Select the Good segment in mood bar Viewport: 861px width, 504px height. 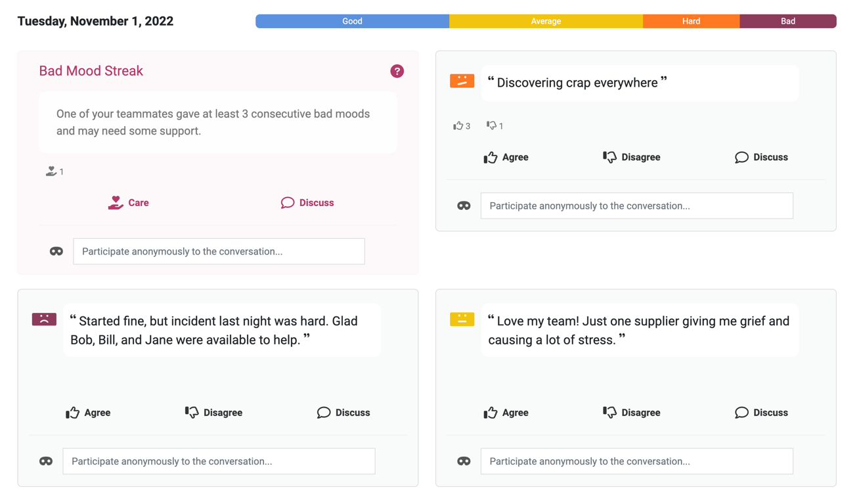352,21
